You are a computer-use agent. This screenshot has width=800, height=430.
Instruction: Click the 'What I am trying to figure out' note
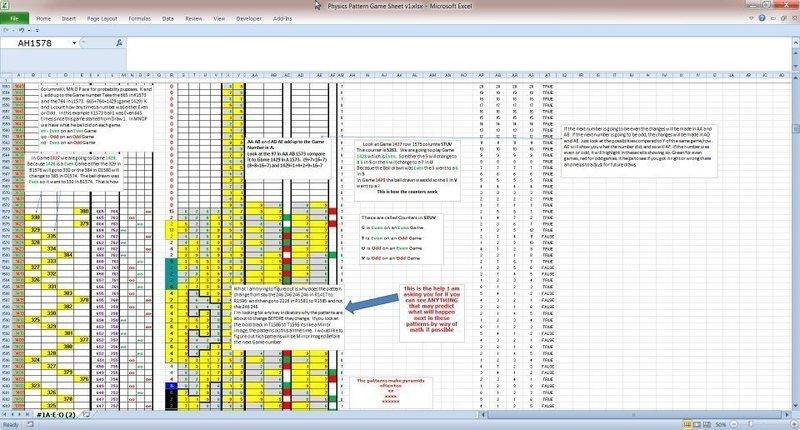(x=288, y=315)
